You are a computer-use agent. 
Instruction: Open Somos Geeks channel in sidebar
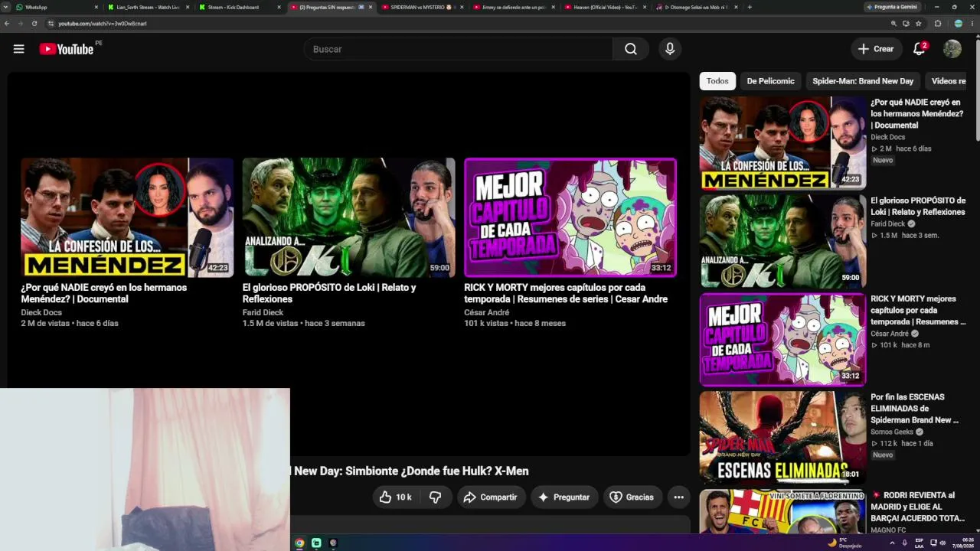[892, 432]
